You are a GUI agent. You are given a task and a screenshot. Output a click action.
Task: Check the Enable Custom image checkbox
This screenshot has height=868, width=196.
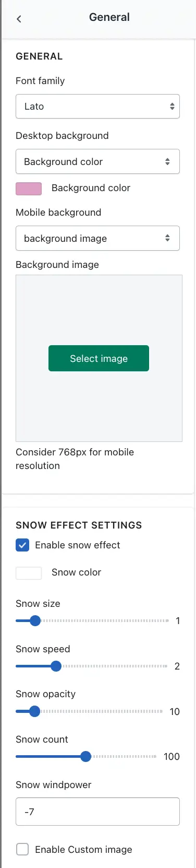tap(22, 850)
